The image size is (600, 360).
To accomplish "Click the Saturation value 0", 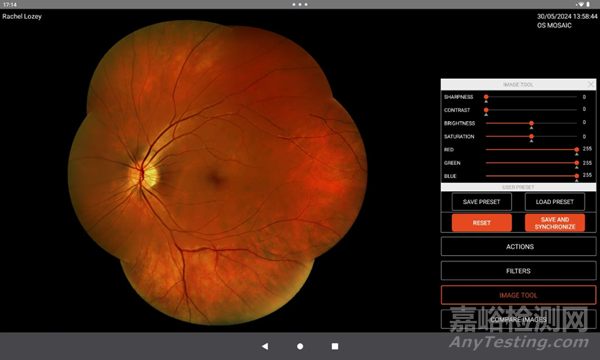I will coord(584,136).
